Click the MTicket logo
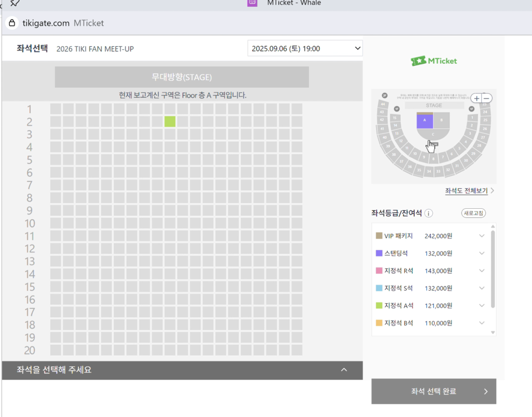Viewport: 532px width, 417px height. click(x=434, y=61)
